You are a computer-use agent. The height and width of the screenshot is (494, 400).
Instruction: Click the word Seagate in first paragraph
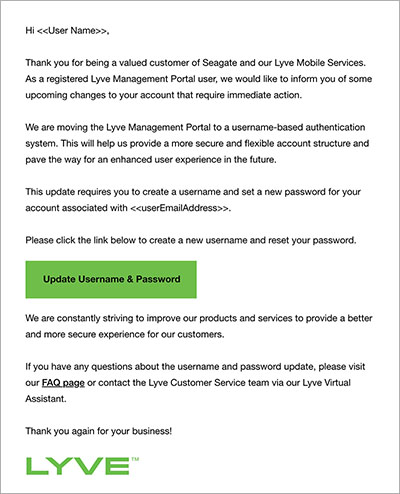[x=220, y=63]
